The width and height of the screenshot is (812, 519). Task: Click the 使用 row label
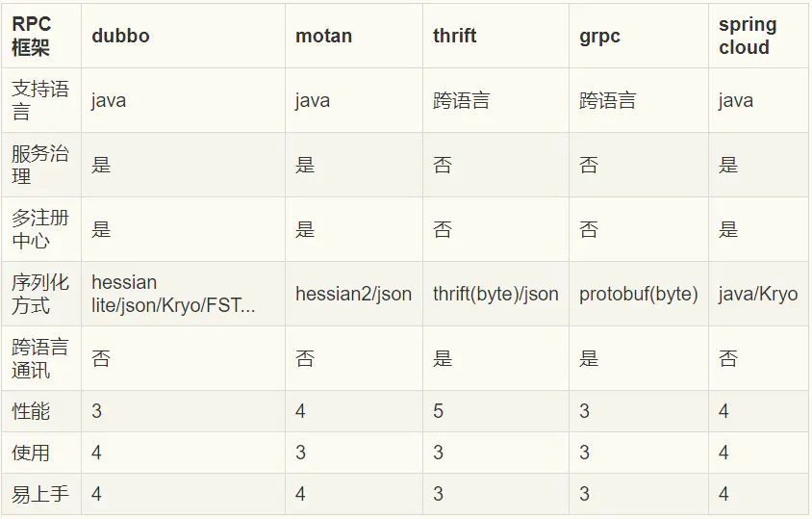coord(31,453)
